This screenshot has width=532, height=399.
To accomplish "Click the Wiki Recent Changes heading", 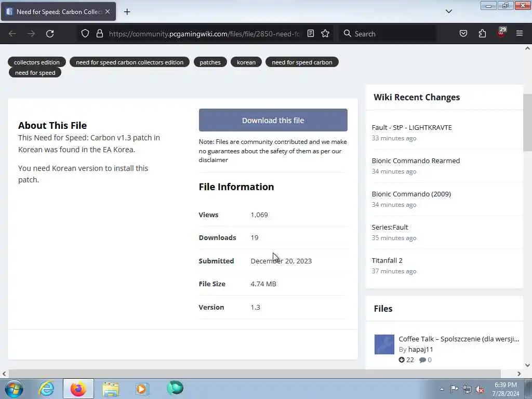I will click(417, 97).
